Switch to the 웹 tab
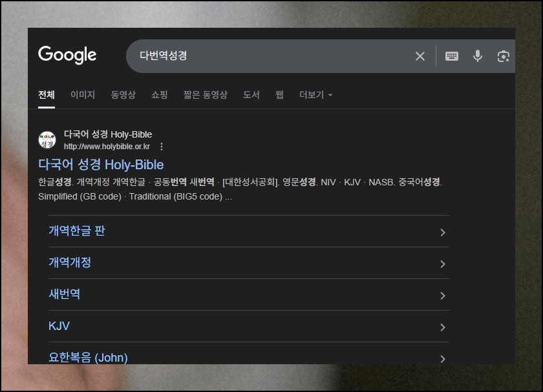 click(279, 95)
